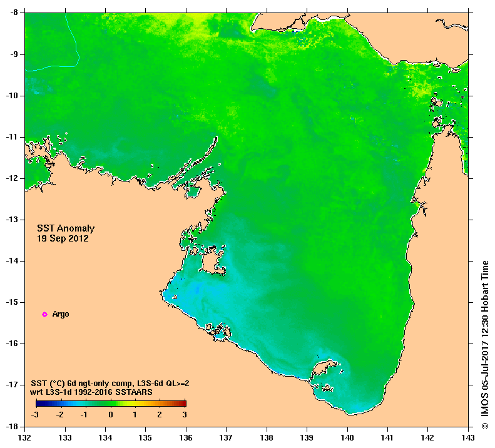
Task: Click longitude axis label '137'
Action: [226, 437]
